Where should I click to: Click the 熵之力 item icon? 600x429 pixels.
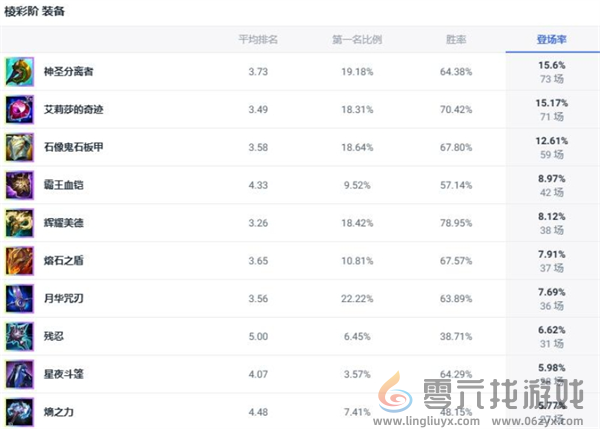19,410
